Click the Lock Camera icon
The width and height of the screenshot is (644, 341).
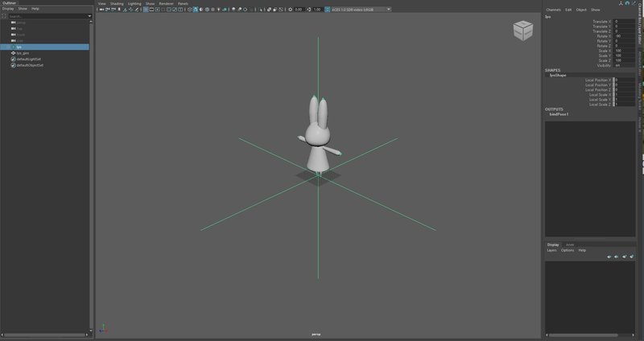pos(107,9)
